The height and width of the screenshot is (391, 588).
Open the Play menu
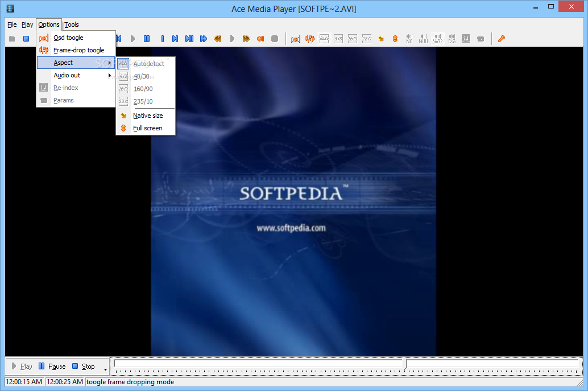[x=27, y=24]
